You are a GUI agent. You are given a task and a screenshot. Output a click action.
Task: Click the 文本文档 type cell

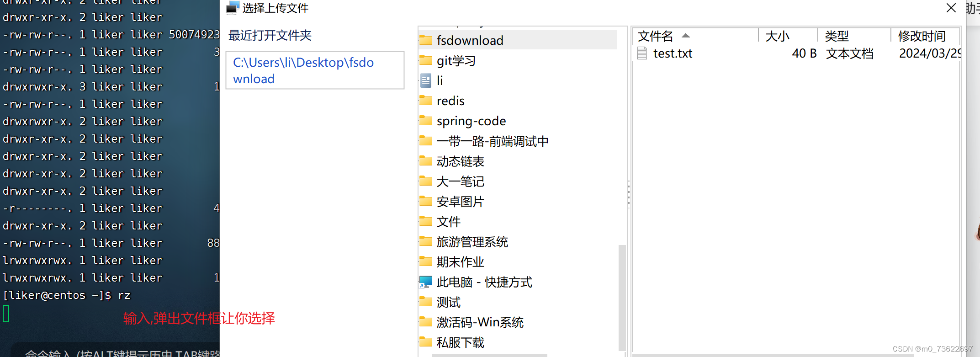(x=850, y=53)
